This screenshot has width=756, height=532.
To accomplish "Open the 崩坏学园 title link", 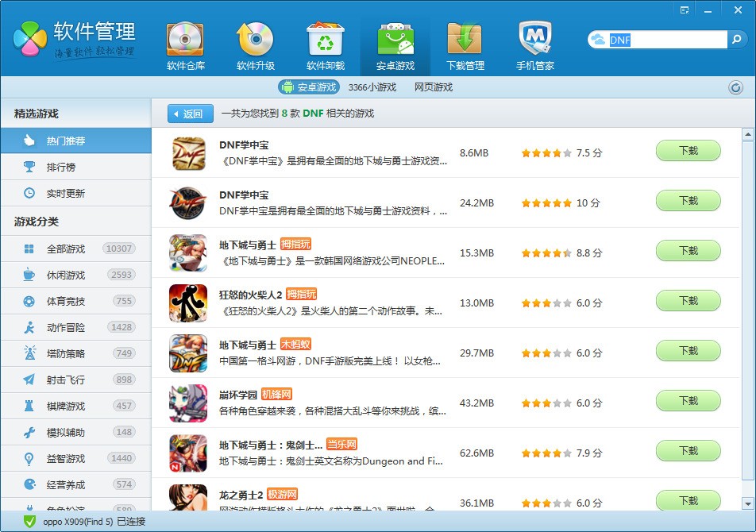I will coord(237,395).
